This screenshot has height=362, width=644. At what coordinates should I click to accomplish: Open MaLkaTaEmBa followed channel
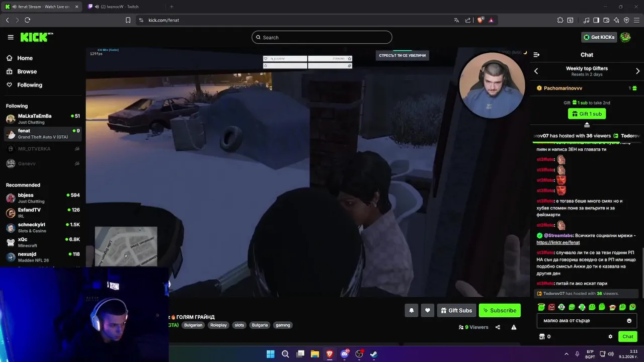pos(43,119)
